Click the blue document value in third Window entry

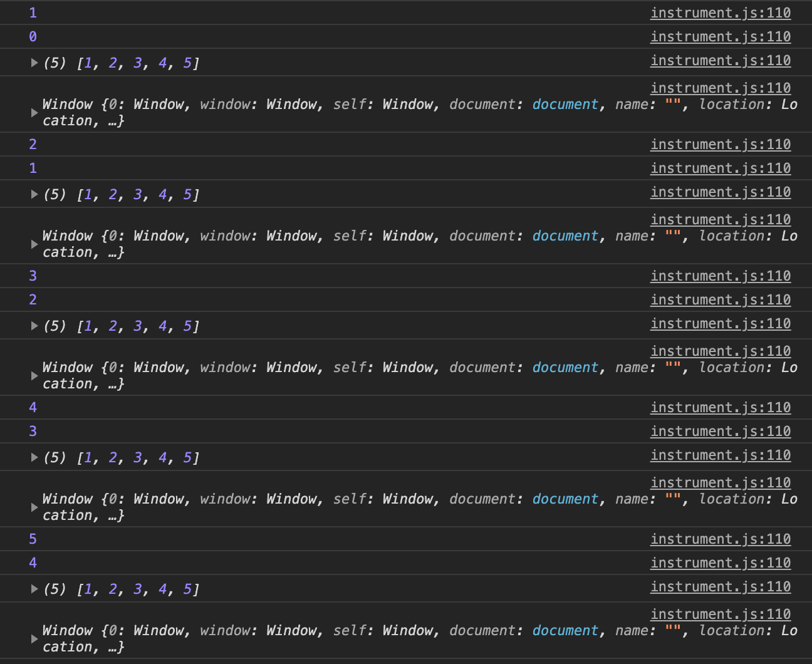tap(565, 367)
